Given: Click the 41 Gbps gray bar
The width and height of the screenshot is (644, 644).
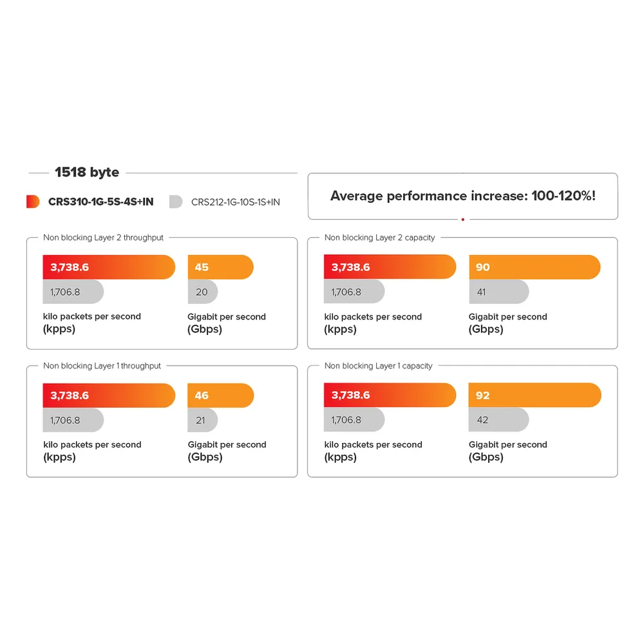Looking at the screenshot, I should [498, 292].
